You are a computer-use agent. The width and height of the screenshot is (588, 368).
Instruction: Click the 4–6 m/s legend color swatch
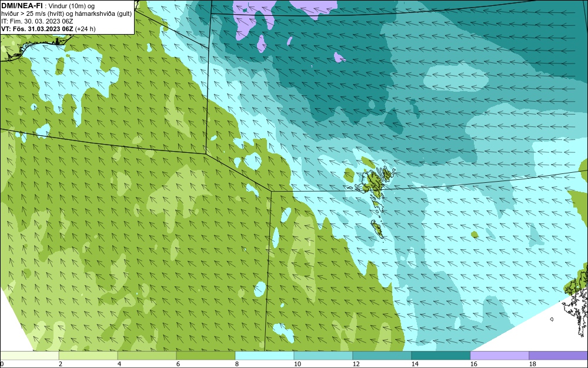[x=147, y=355]
